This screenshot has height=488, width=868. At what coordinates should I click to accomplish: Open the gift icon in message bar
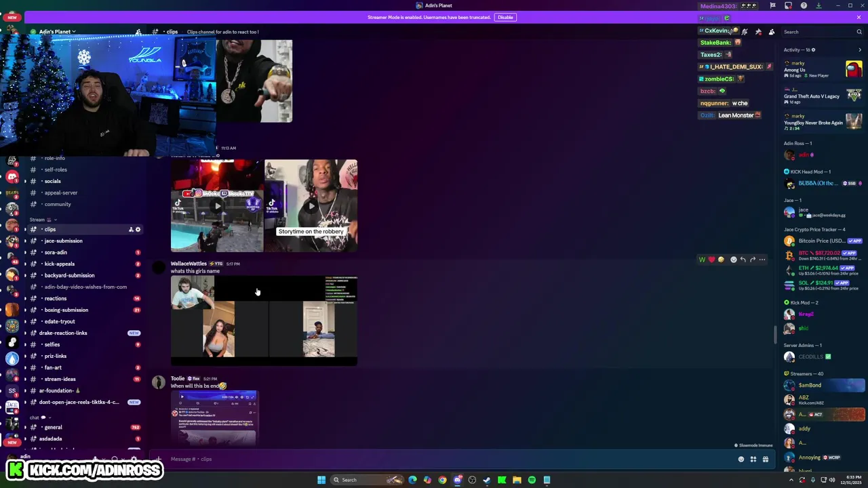point(766,459)
